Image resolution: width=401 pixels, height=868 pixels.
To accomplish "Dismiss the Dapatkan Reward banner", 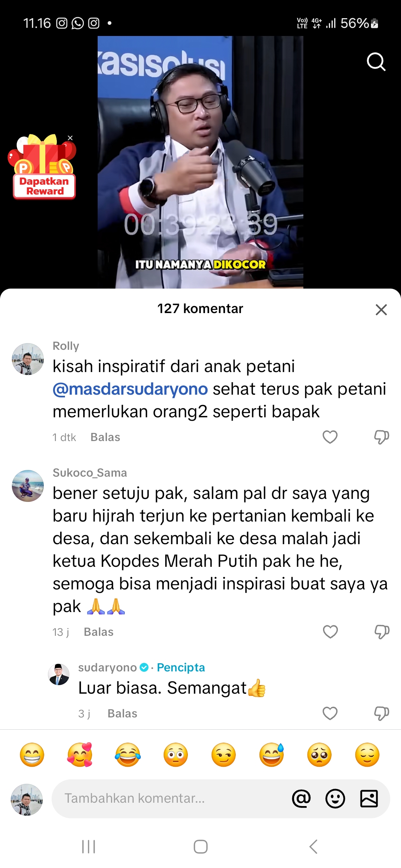I will point(70,138).
